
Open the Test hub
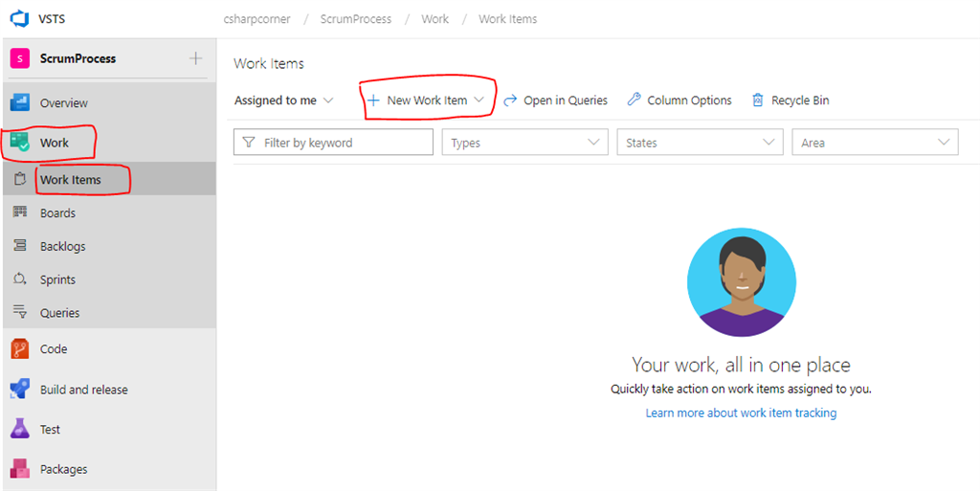coord(109,429)
